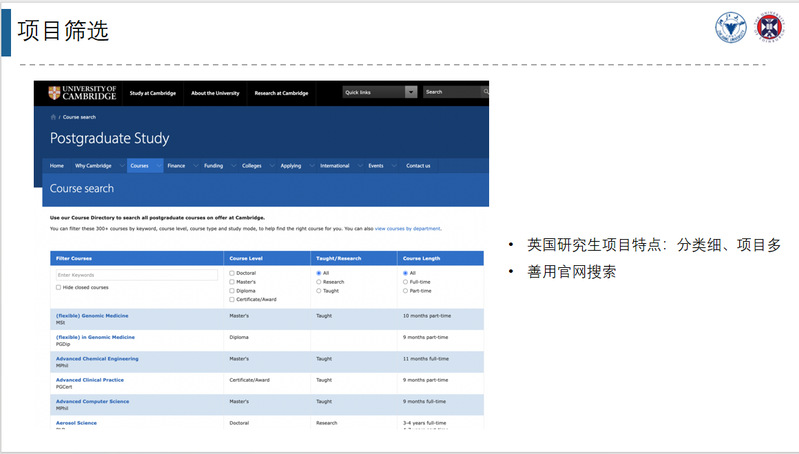Enable Hide closed courses checkbox

coord(59,287)
